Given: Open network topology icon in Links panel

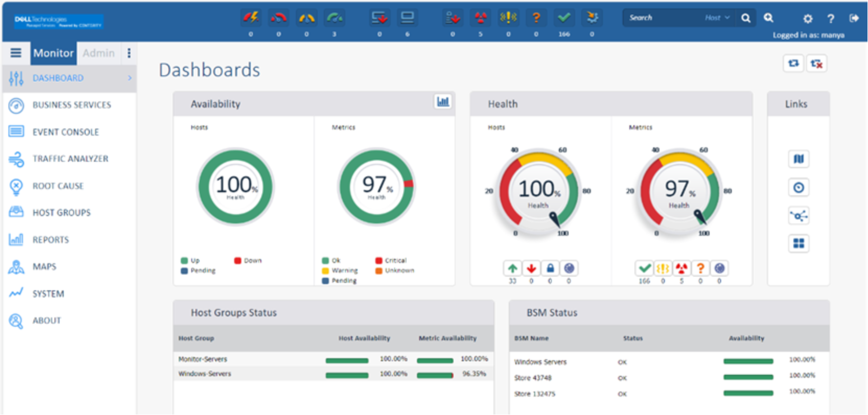Looking at the screenshot, I should [798, 215].
